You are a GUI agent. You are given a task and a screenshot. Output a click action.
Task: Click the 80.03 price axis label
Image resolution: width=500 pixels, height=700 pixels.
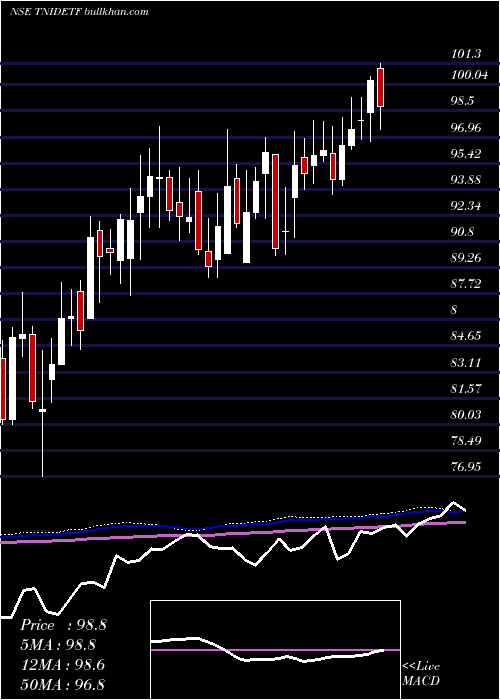(x=467, y=414)
